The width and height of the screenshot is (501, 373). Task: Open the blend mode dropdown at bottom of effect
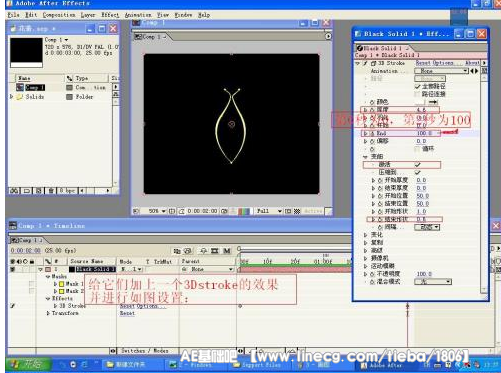tap(433, 282)
